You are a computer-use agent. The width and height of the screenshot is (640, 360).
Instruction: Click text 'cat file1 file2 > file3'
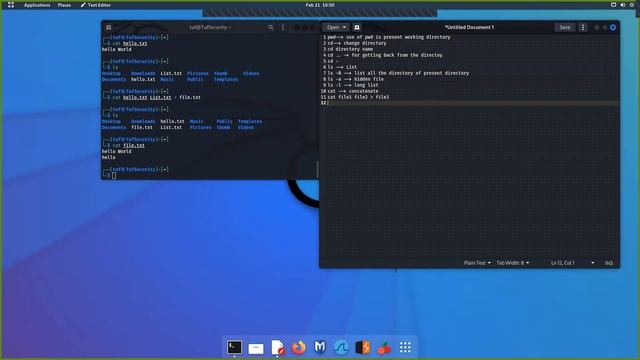(x=358, y=97)
